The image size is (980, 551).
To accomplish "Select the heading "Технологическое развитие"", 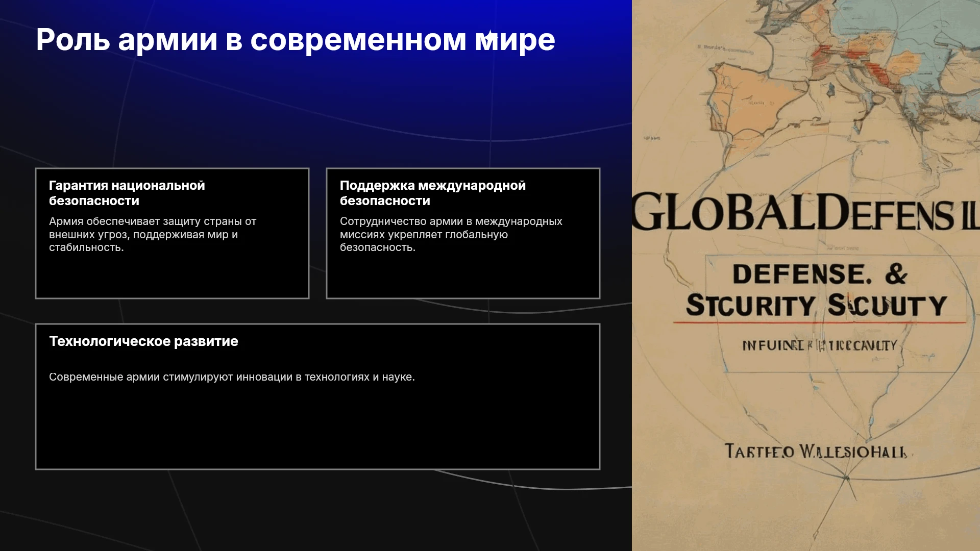I will tap(143, 341).
